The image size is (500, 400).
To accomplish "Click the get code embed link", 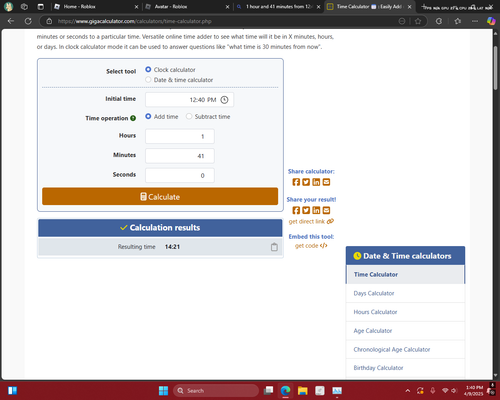I will coord(311,246).
